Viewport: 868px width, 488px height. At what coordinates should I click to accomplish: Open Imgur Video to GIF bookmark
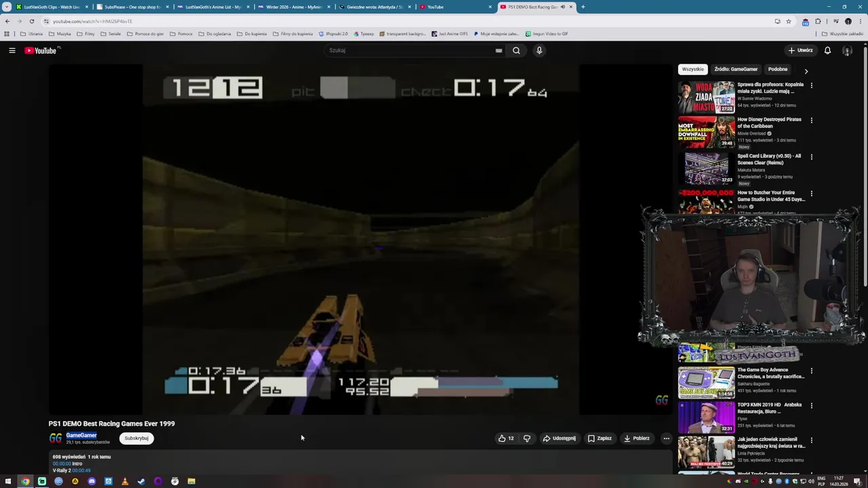[547, 34]
